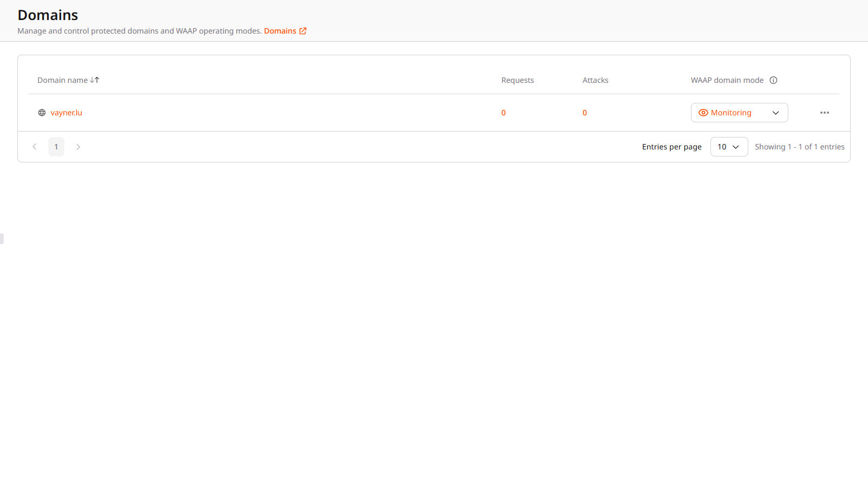Click the chevron in the entries per page selector
Viewport: 868px width, 477px height.
click(x=736, y=147)
